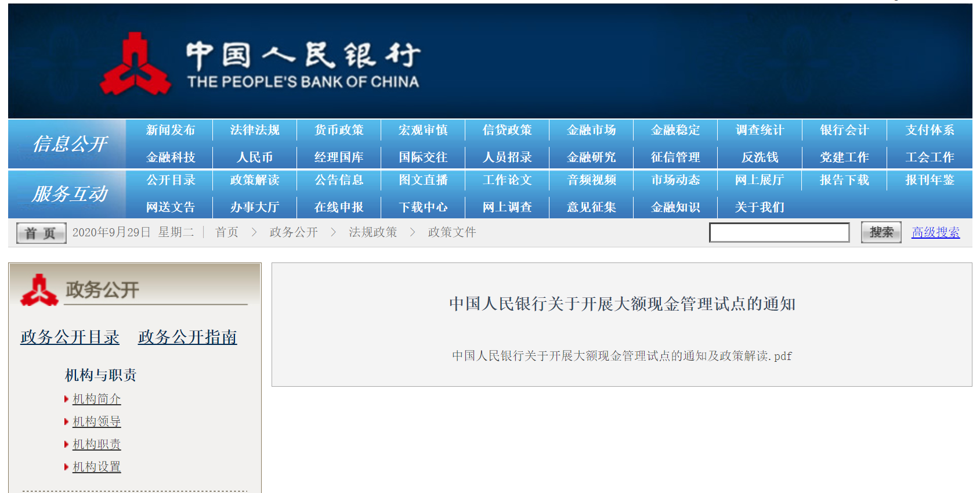Open 机构简介 link in sidebar
Viewport: 980px width, 493px height.
click(x=96, y=399)
